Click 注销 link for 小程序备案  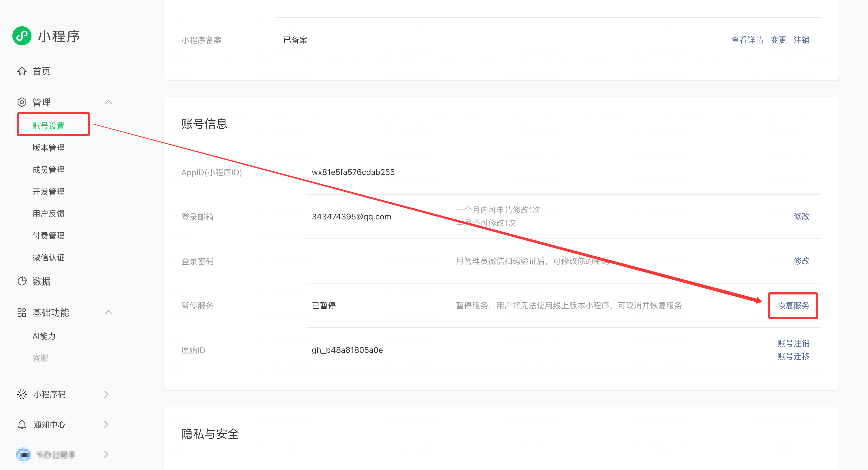[x=801, y=40]
